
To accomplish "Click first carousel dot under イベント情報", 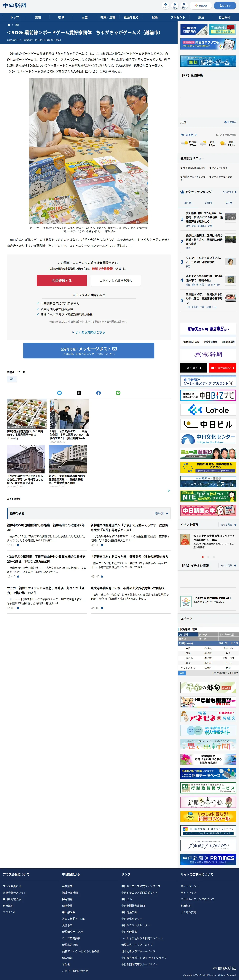I will pyautogui.click(x=203, y=557).
